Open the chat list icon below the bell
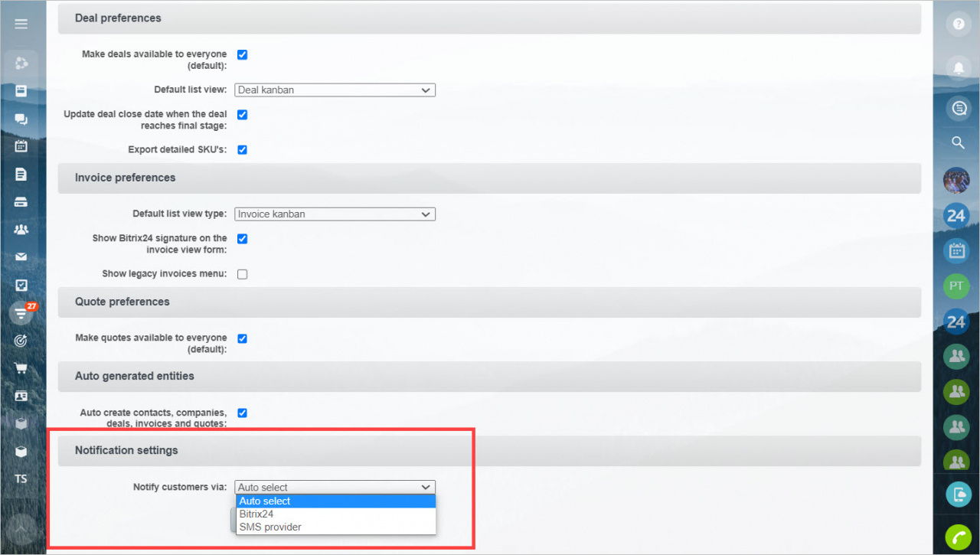This screenshot has height=555, width=980. coord(957,108)
